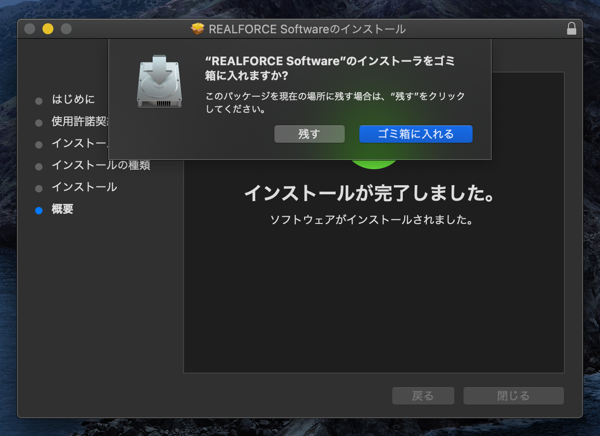Click the dialog heading about moving the installer to the trash
Image resolution: width=600 pixels, height=436 pixels.
(330, 68)
